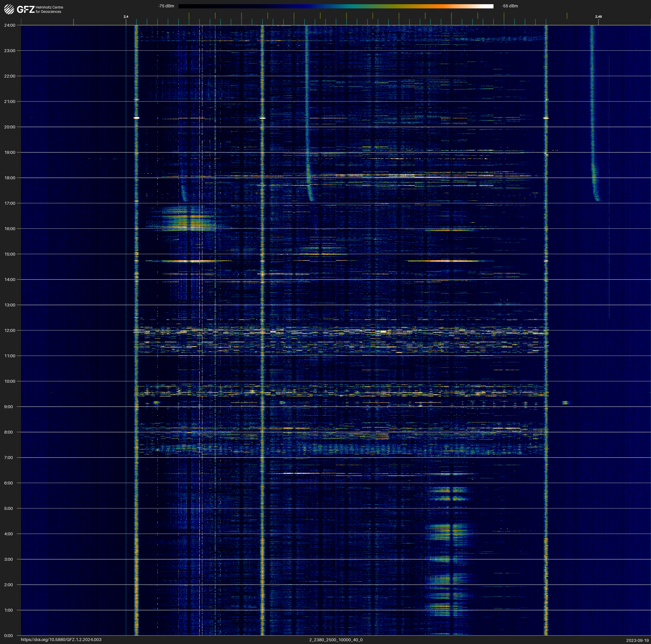Click the 15:00 time axis label
This screenshot has width=651, height=644.
pyautogui.click(x=10, y=254)
